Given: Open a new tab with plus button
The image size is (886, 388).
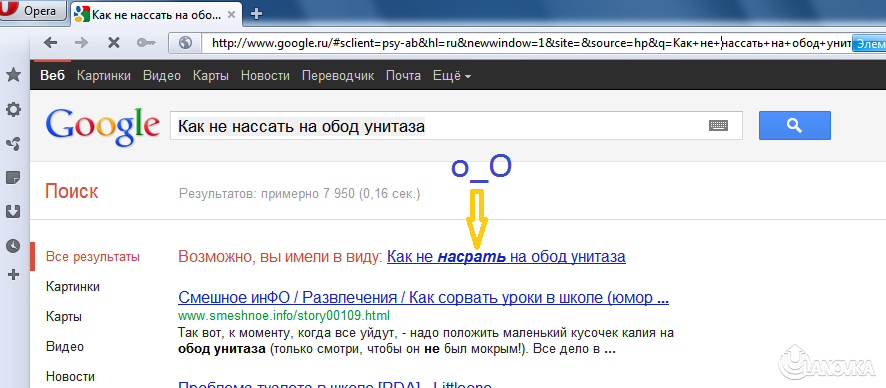Looking at the screenshot, I should (256, 14).
